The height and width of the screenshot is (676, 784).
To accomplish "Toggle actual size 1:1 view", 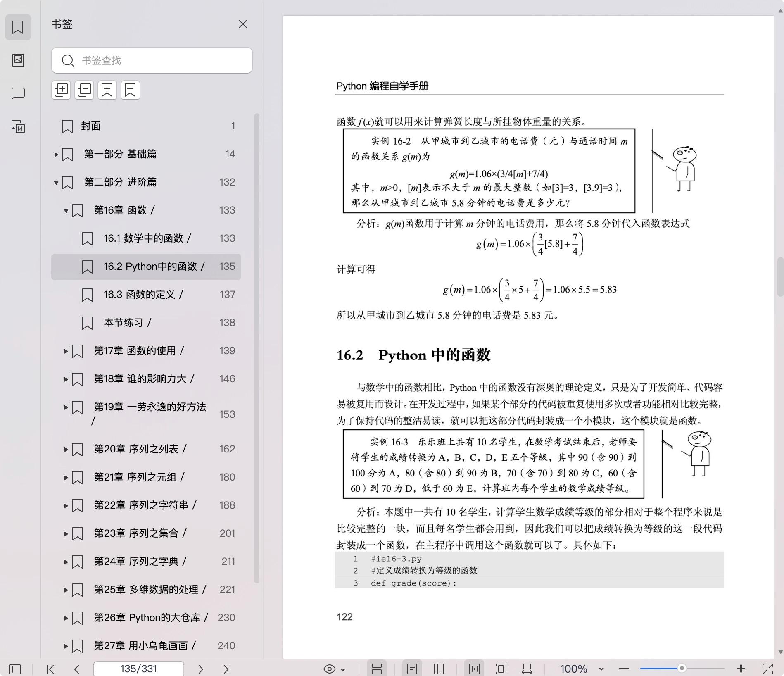I will click(x=474, y=669).
